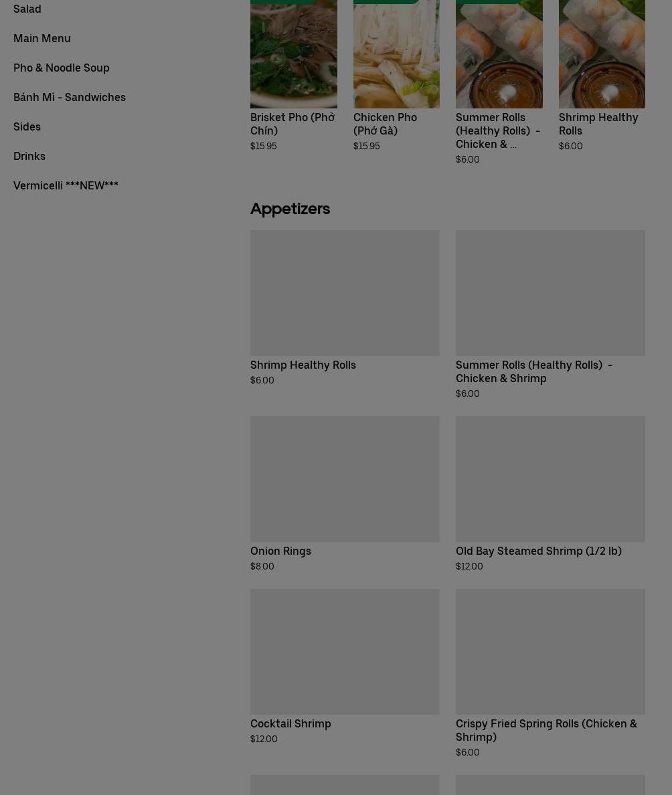The image size is (672, 795).
Task: Open Summer Rolls appetizer placeholder image
Action: [x=550, y=293]
